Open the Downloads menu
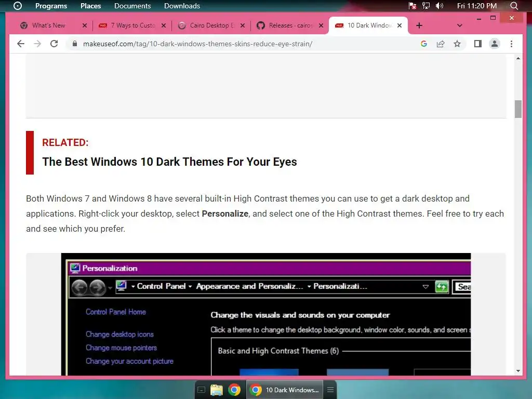The height and width of the screenshot is (399, 532). click(x=182, y=6)
